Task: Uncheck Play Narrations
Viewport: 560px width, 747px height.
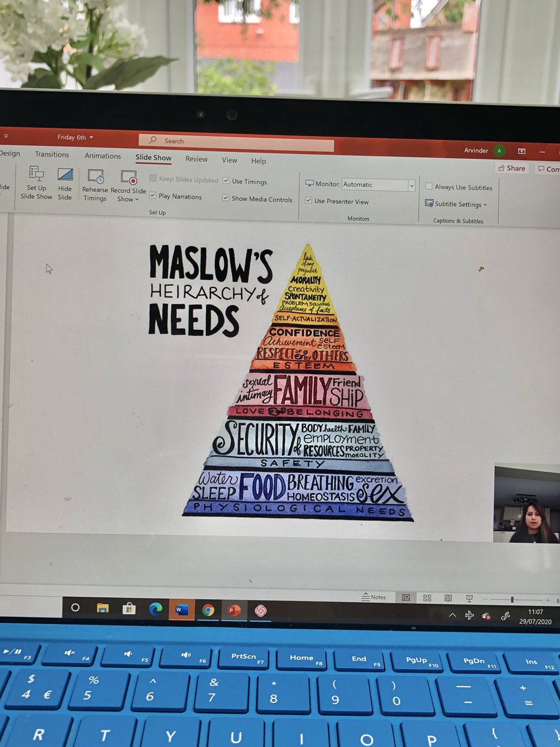Action: pyautogui.click(x=152, y=196)
